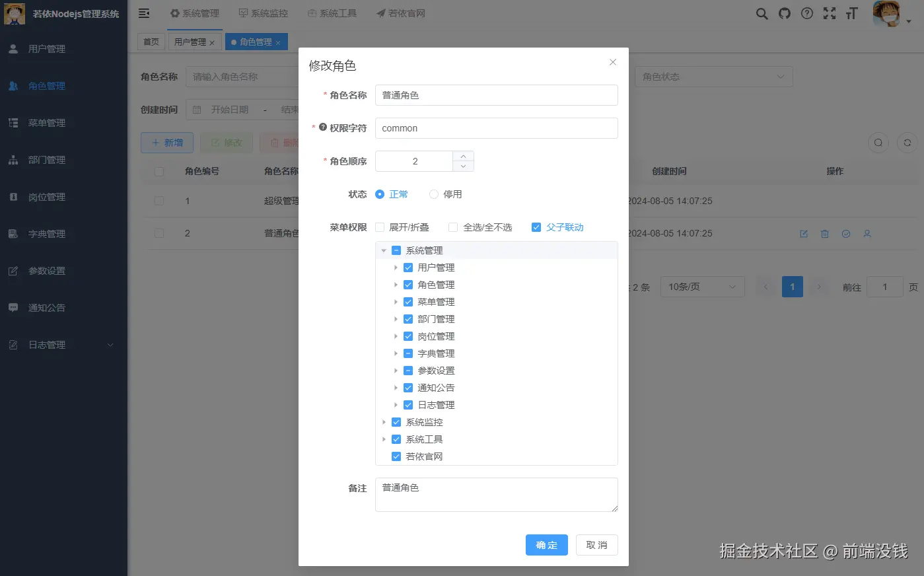Expand 日志管理 in the sidebar

pyautogui.click(x=63, y=345)
